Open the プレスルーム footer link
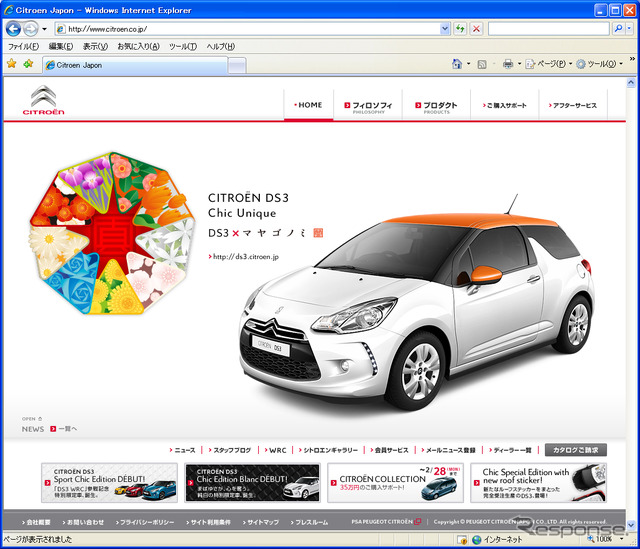The height and width of the screenshot is (549, 640). coord(309,522)
